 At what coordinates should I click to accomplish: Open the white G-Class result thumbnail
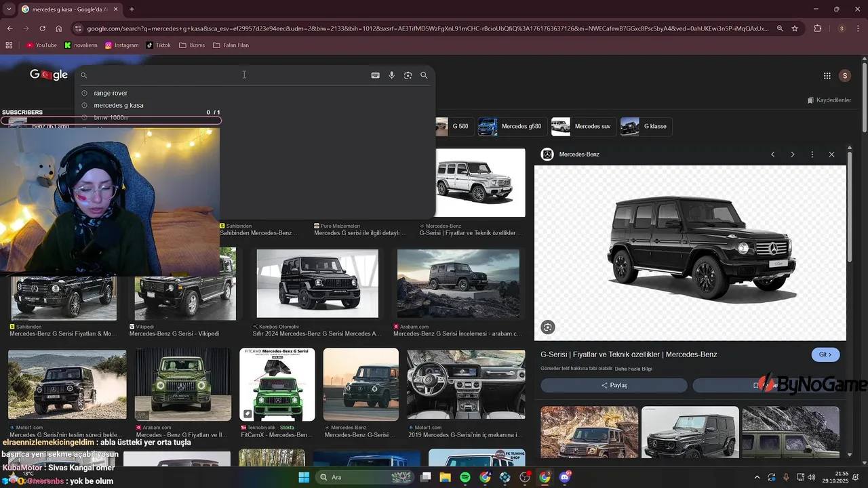point(480,183)
